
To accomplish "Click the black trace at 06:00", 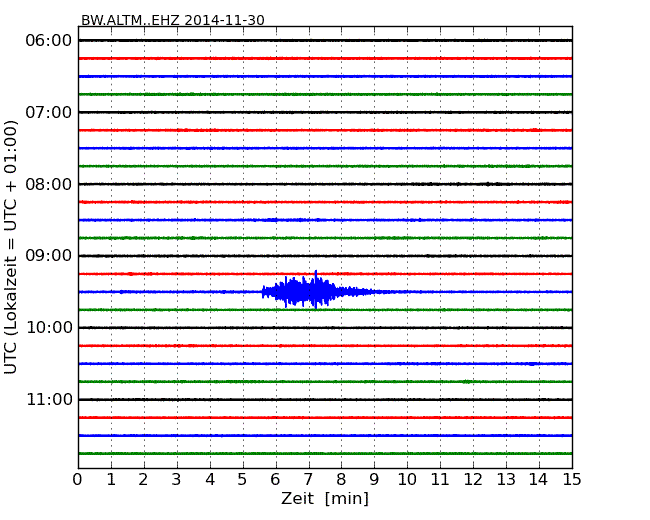I will pyautogui.click(x=325, y=41).
